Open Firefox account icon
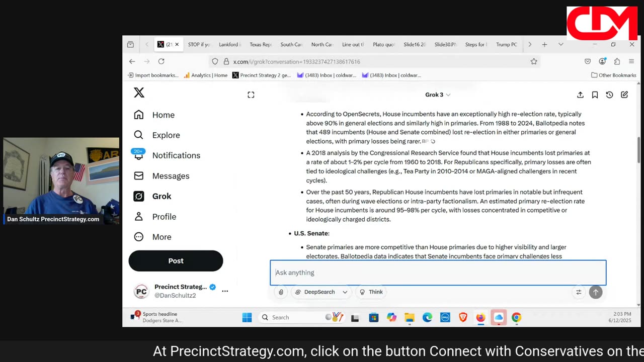The width and height of the screenshot is (644, 362). point(602,61)
